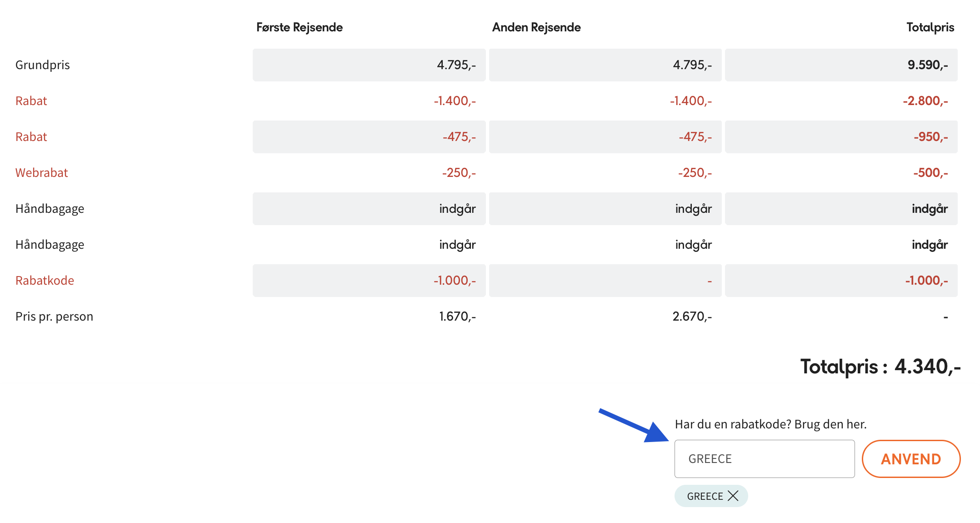This screenshot has height=523, width=980.
Task: Select the Anden Rejsende column header
Action: click(x=536, y=27)
